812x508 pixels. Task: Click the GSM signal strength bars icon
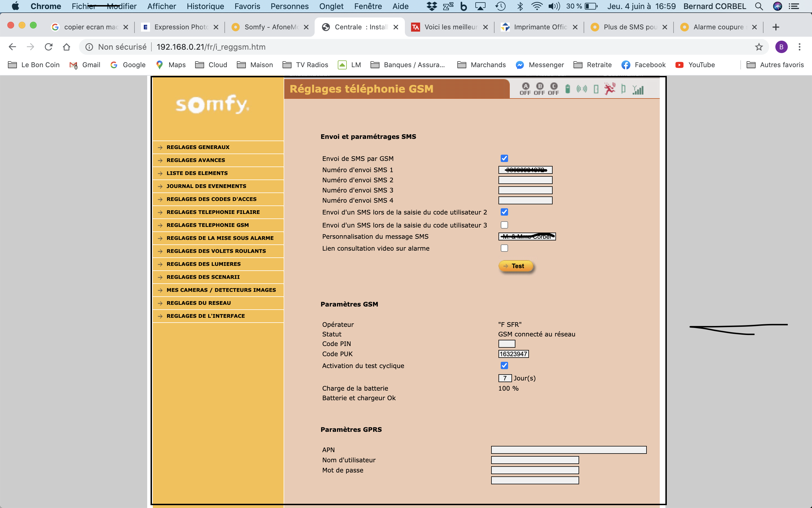[x=638, y=90]
